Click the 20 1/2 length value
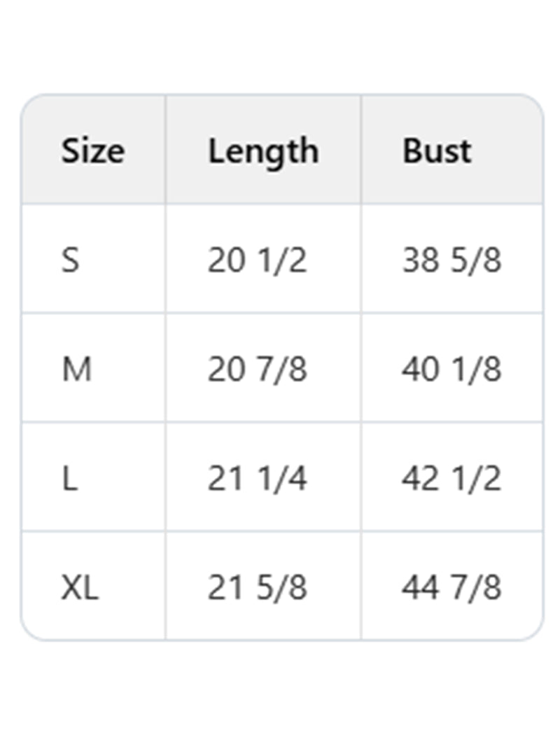560x735 pixels. (257, 260)
